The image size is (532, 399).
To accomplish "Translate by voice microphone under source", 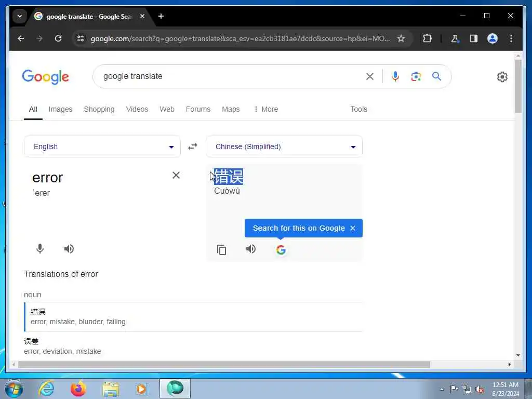I will pyautogui.click(x=40, y=249).
